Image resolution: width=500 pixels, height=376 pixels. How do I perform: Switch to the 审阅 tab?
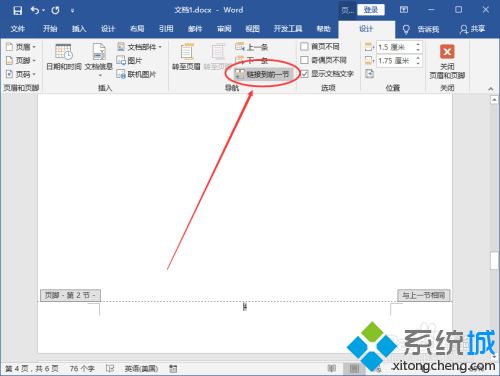(224, 29)
